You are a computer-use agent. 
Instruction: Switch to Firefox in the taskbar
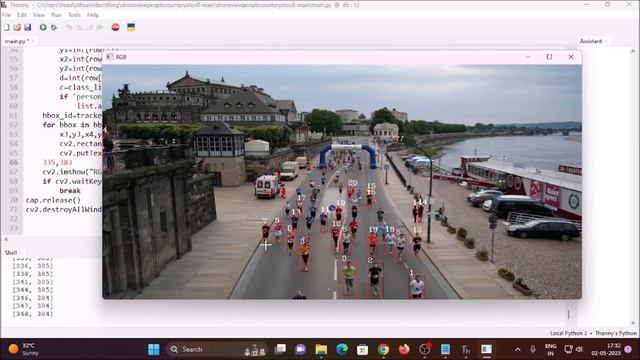pyautogui.click(x=404, y=349)
